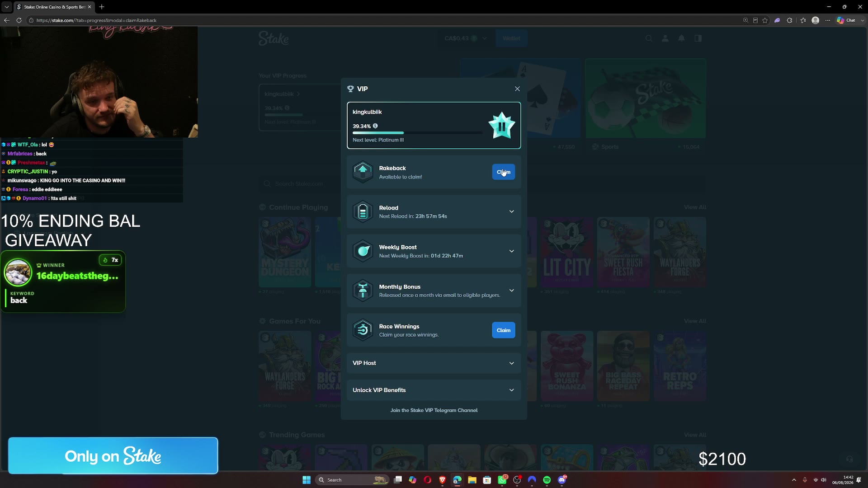Toggle the Stake right sidebar panel icon
This screenshot has width=868, height=488.
(x=698, y=38)
